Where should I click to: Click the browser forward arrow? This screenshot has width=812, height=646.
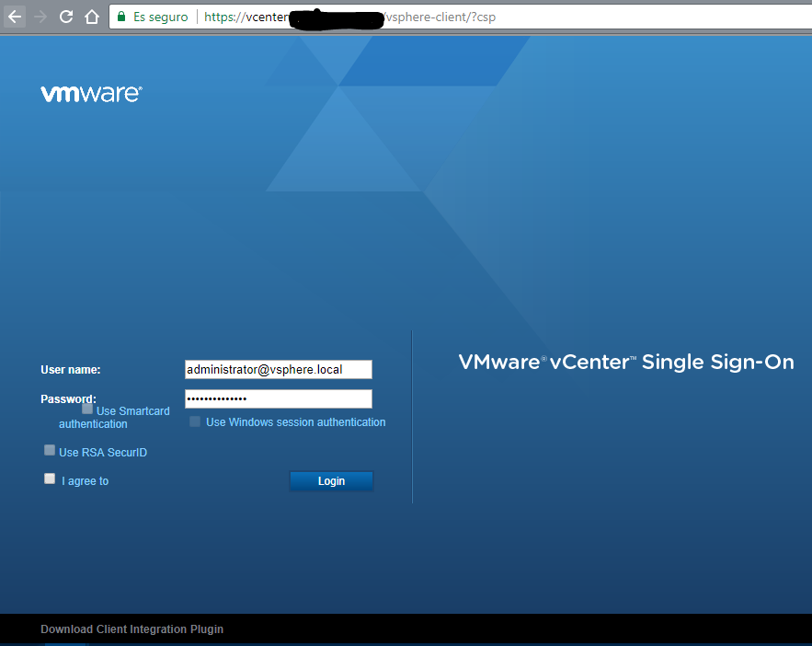click(40, 17)
